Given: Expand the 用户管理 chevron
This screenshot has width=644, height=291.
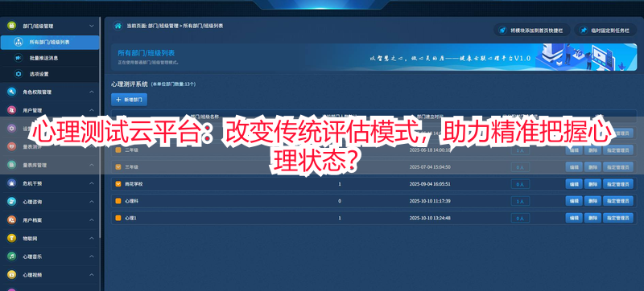Looking at the screenshot, I should point(92,110).
